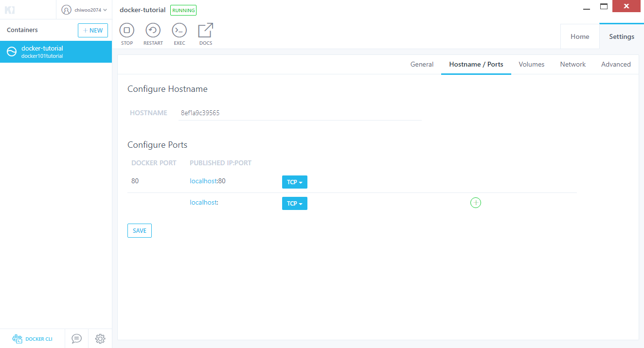
Task: Switch to the General tab
Action: (422, 64)
